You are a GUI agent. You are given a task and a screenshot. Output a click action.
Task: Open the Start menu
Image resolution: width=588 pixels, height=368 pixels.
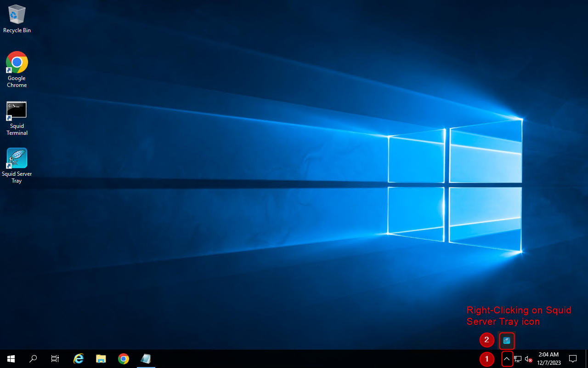(11, 359)
